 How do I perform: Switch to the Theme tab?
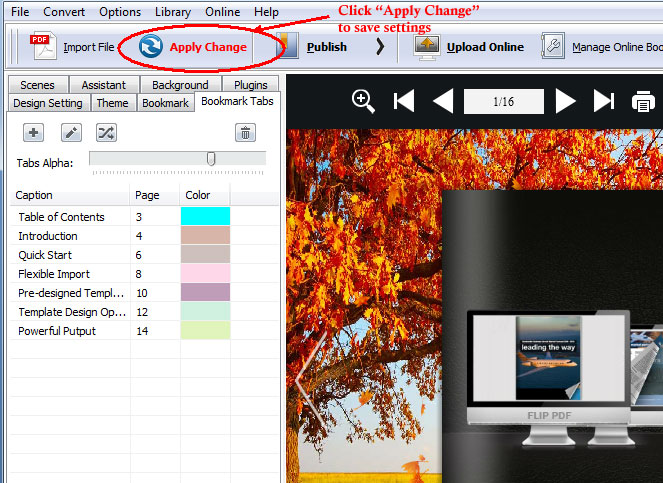pos(112,103)
